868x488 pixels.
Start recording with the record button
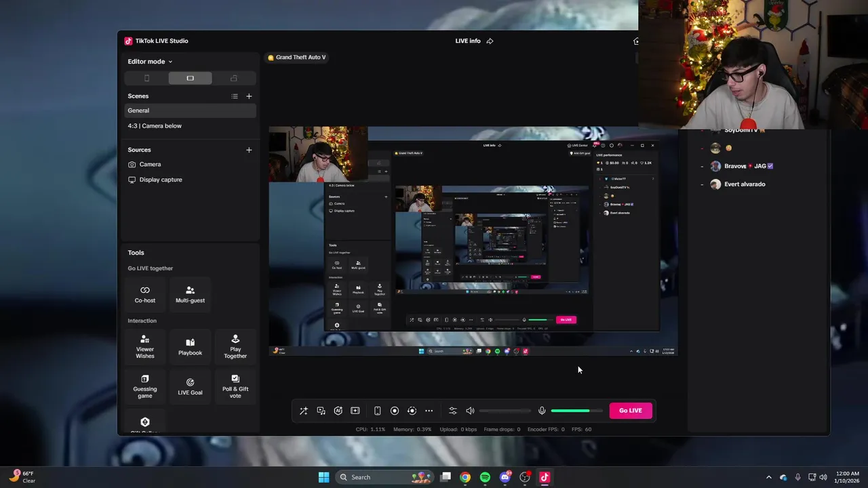coord(395,411)
